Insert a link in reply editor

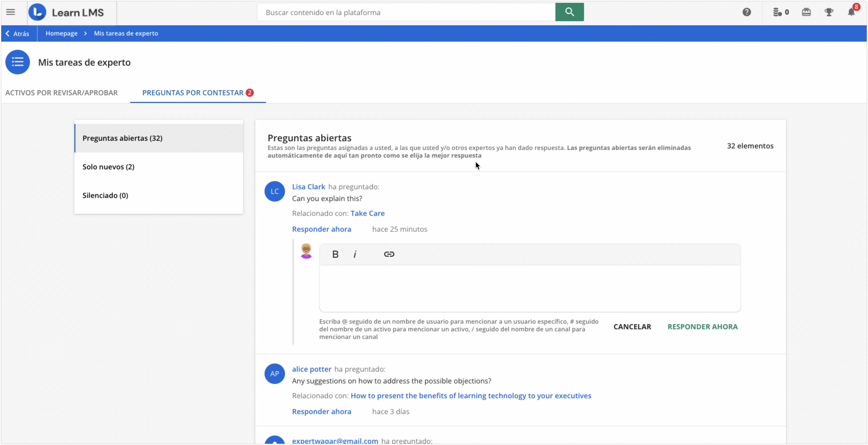pyautogui.click(x=389, y=254)
